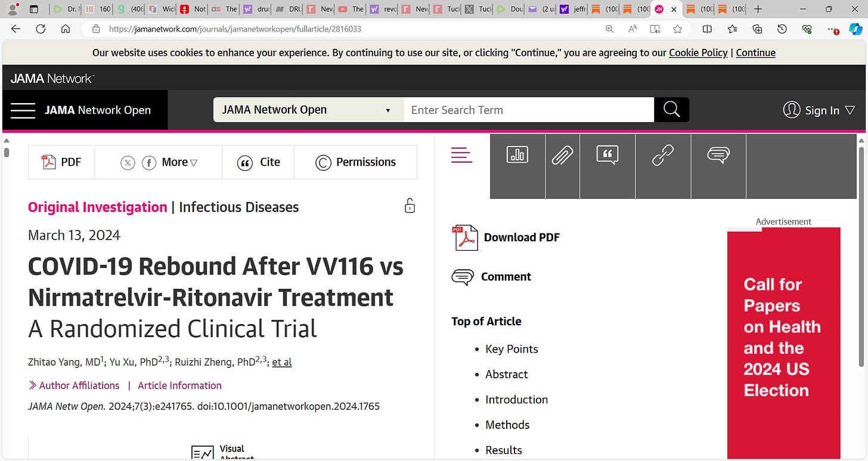The image size is (868, 461).
Task: Go to browser home page
Action: click(x=66, y=29)
